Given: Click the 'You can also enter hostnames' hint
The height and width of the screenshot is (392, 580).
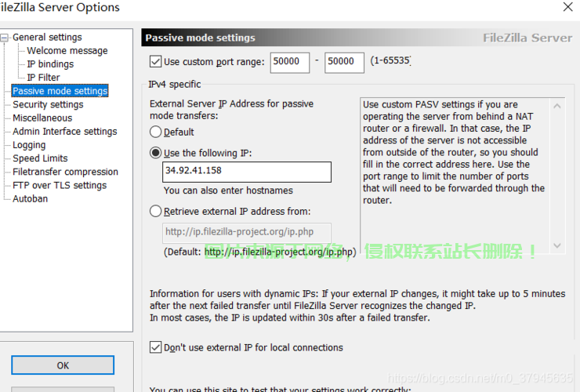Looking at the screenshot, I should point(228,191).
